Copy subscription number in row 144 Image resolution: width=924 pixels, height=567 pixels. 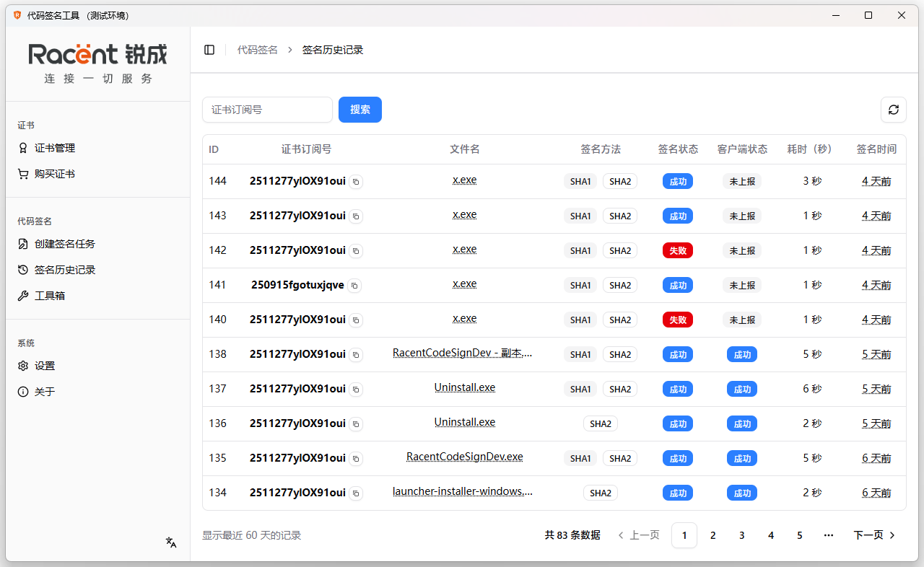click(356, 182)
